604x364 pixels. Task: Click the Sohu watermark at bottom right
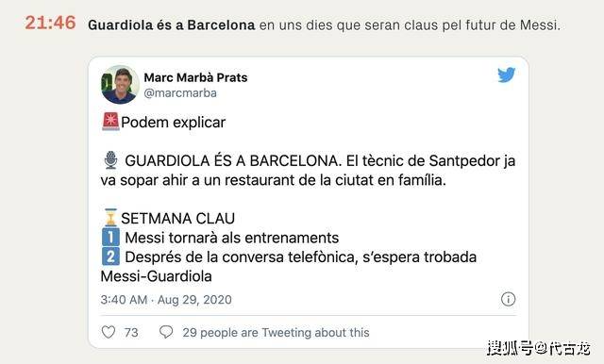(x=539, y=348)
